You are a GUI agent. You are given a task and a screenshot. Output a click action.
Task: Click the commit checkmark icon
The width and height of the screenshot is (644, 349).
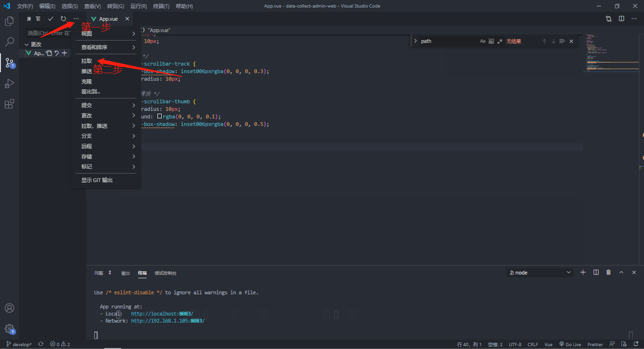(x=51, y=19)
